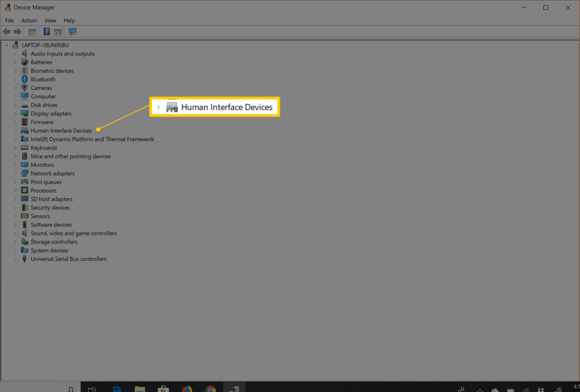Open File Explorer from the taskbar

(x=140, y=389)
